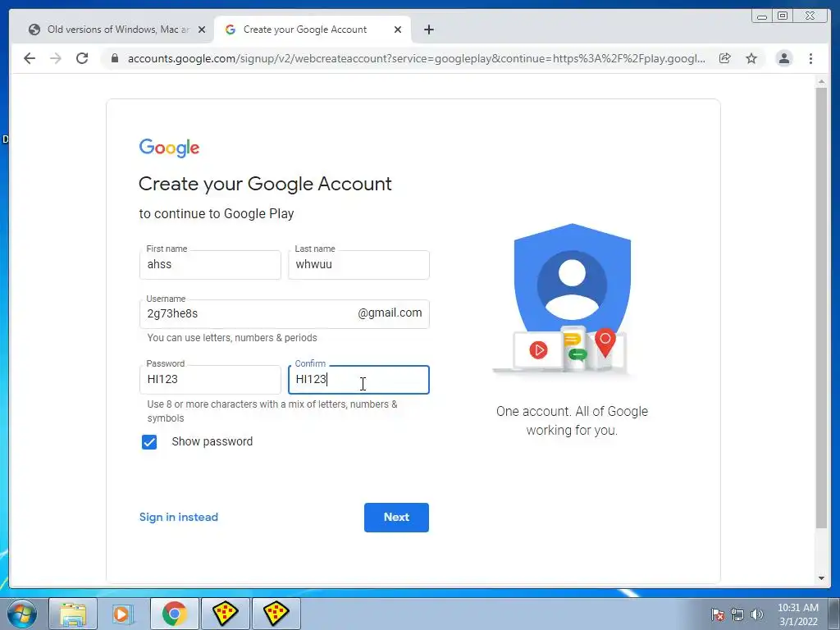Click the First name field
Image resolution: width=840 pixels, height=630 pixels.
(210, 265)
